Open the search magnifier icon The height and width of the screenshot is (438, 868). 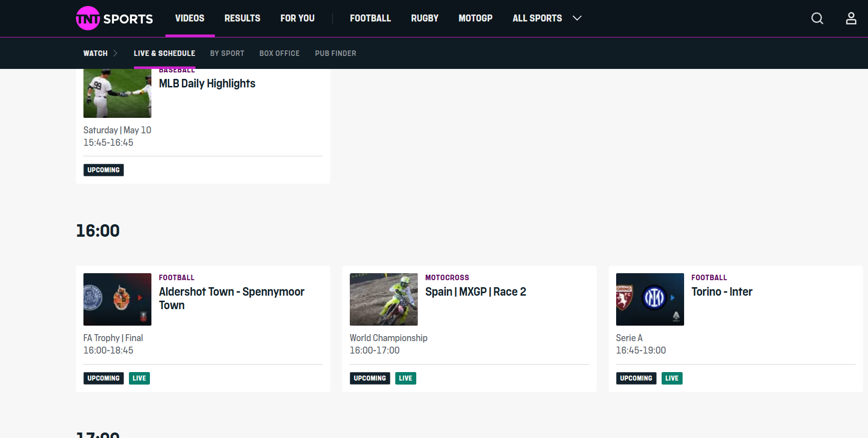click(x=817, y=18)
